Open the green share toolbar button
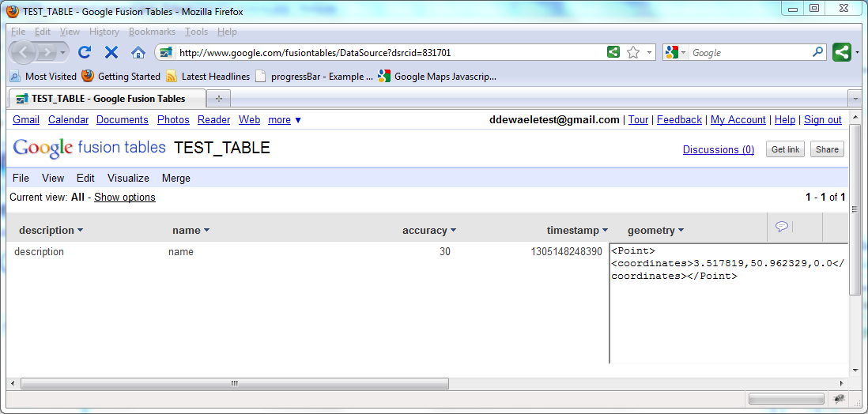The height and width of the screenshot is (414, 868). point(841,53)
